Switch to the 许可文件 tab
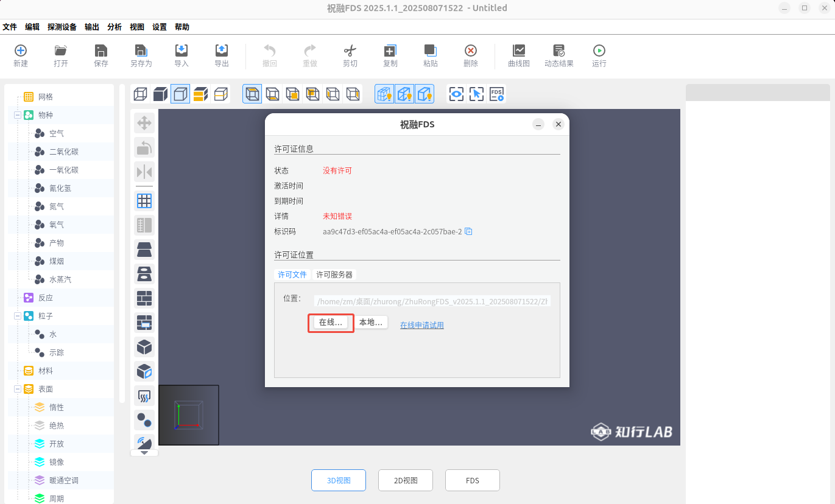This screenshot has width=835, height=504. [292, 275]
